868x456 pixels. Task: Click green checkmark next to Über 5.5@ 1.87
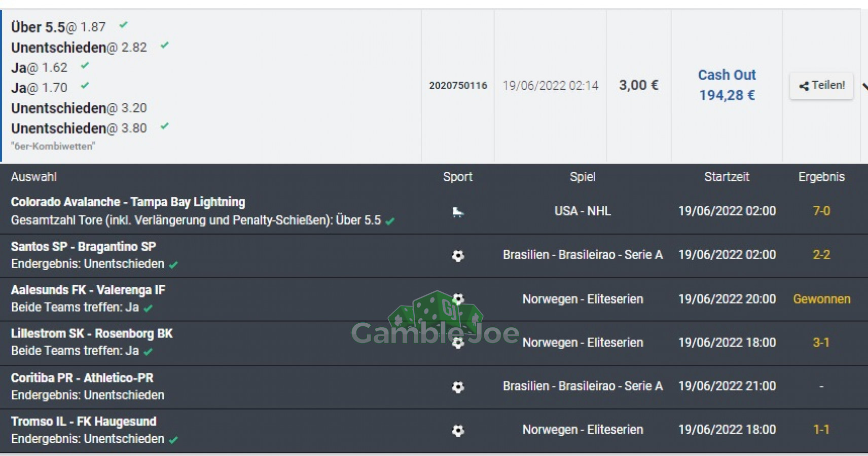123,25
